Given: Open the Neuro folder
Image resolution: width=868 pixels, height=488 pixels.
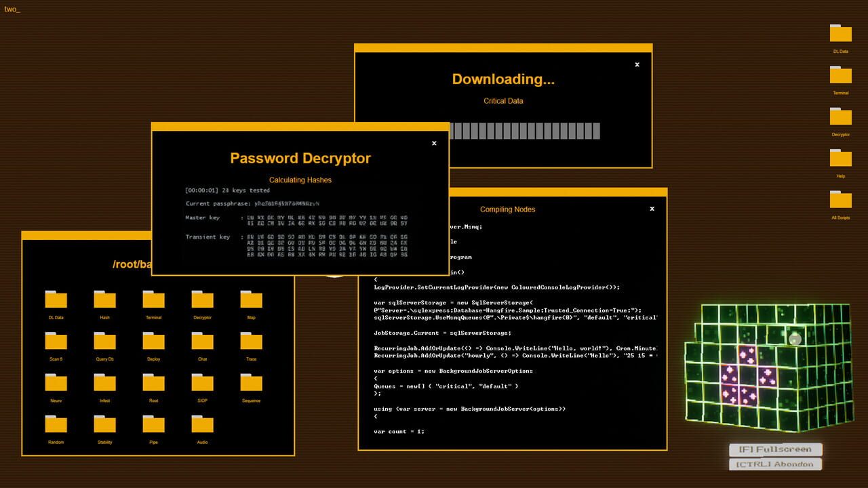Looking at the screenshot, I should coord(56,382).
